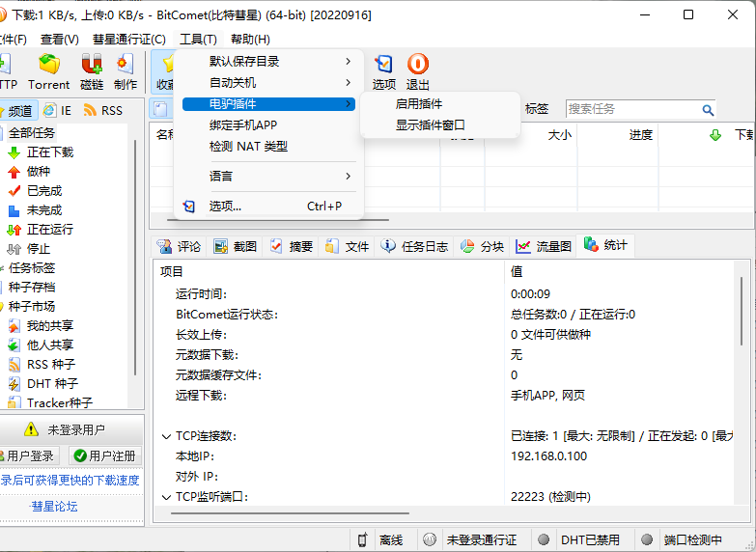Click the 磁链 magnet link icon
The width and height of the screenshot is (756, 552).
point(92,71)
